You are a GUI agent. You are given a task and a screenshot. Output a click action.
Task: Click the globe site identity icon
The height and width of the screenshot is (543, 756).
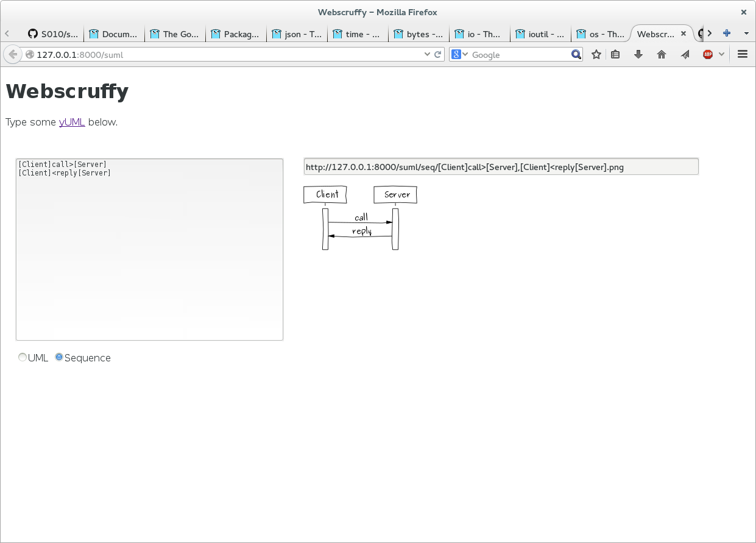point(30,54)
